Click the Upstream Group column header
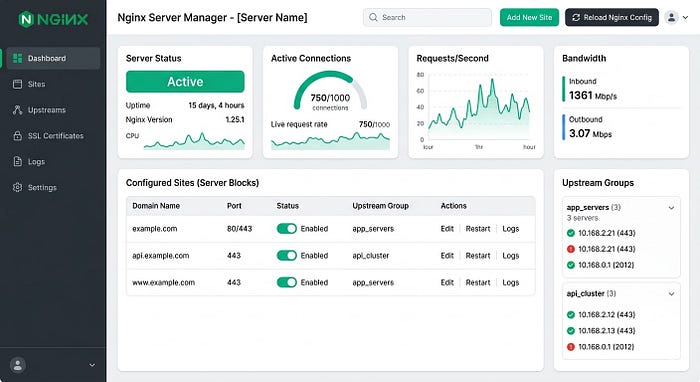 [380, 206]
